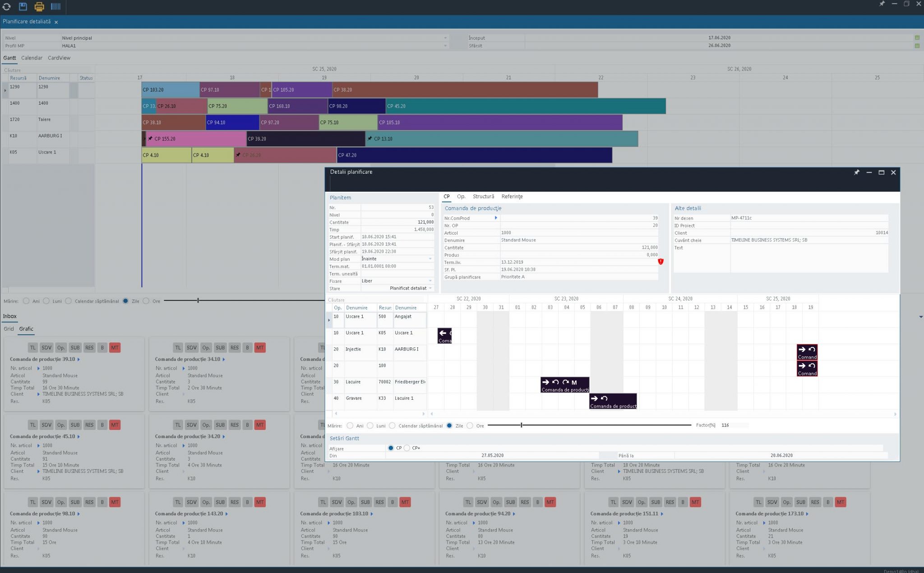Click the MT icon on the Comanda 39.10 card
The image size is (924, 573).
pyautogui.click(x=115, y=347)
